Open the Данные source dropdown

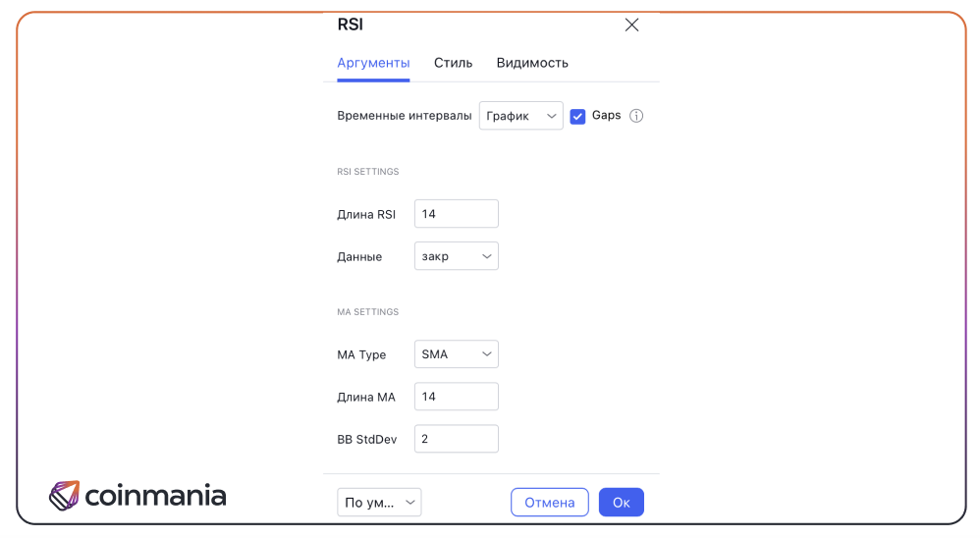(x=457, y=256)
